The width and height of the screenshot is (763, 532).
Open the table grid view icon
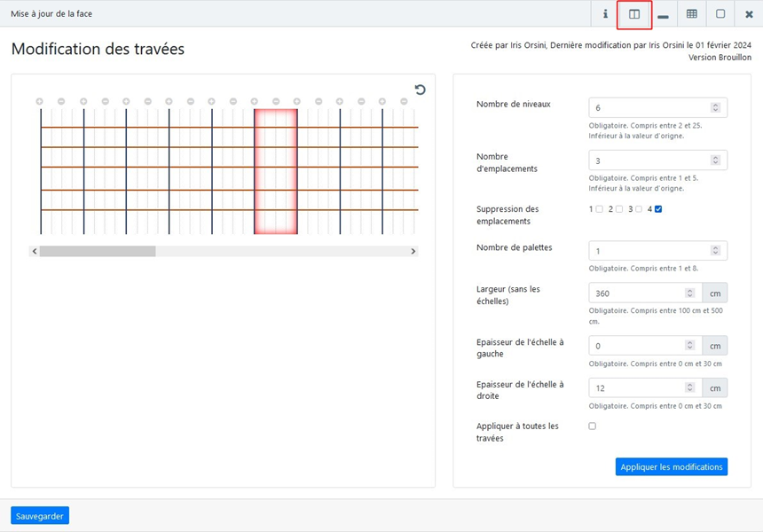[x=692, y=14]
